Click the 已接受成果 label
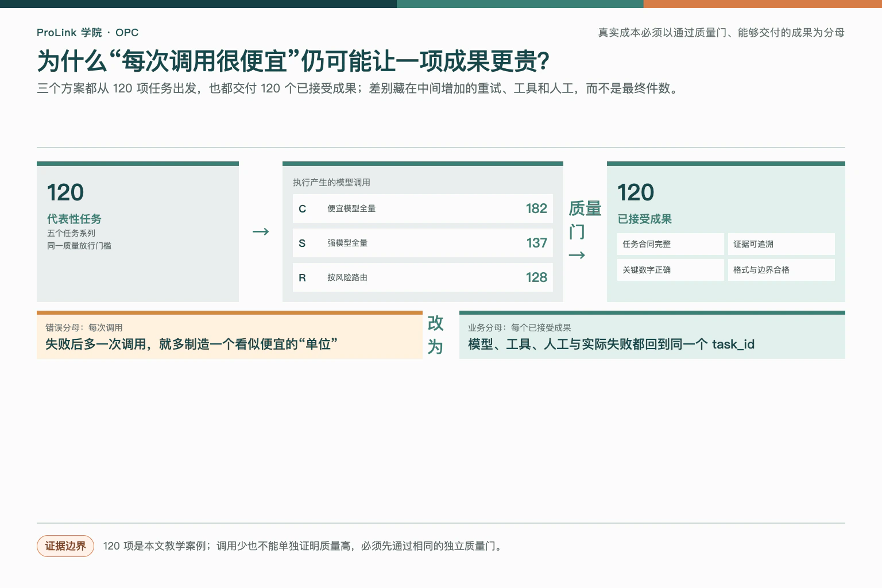The width and height of the screenshot is (882, 588). pos(644,219)
